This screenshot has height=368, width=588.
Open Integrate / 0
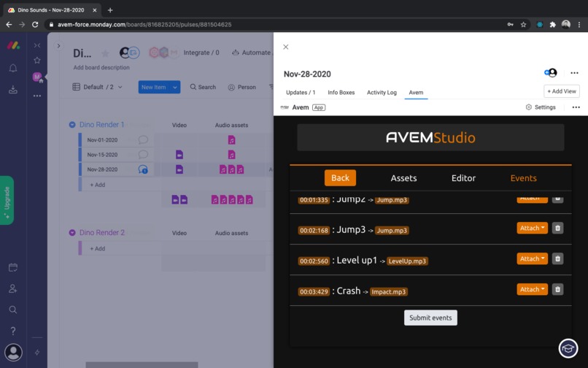[x=201, y=53]
